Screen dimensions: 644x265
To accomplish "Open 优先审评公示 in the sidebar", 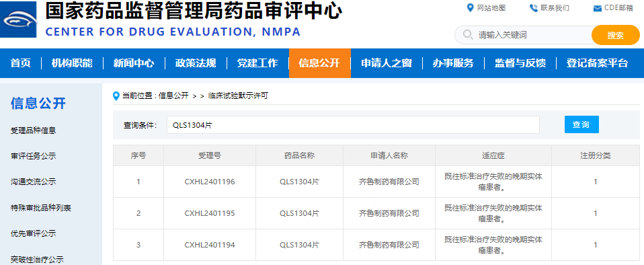I will (33, 233).
